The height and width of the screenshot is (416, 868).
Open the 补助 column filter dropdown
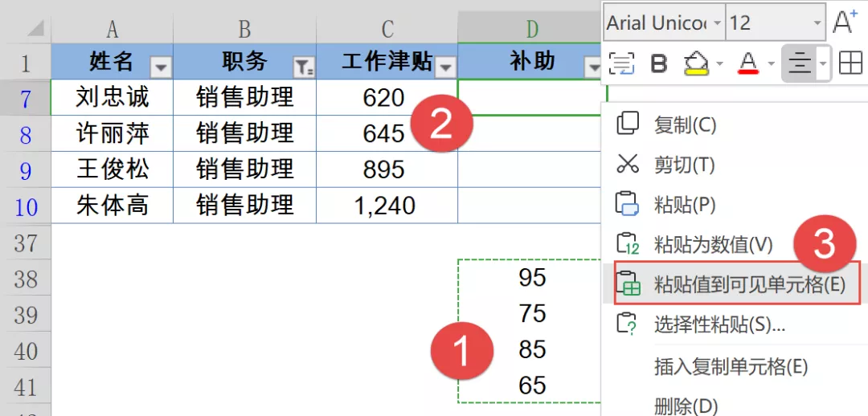point(593,68)
